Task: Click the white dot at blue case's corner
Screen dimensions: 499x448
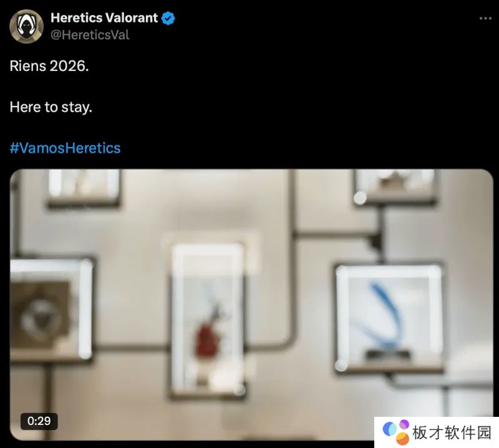Action: [x=341, y=365]
